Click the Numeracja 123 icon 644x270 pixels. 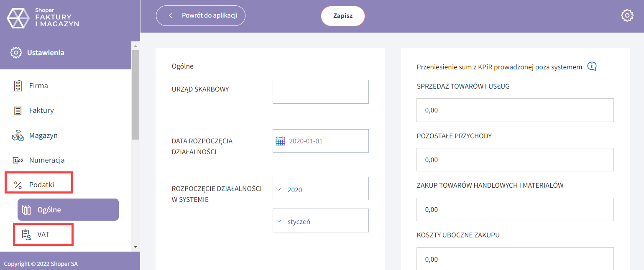click(18, 160)
